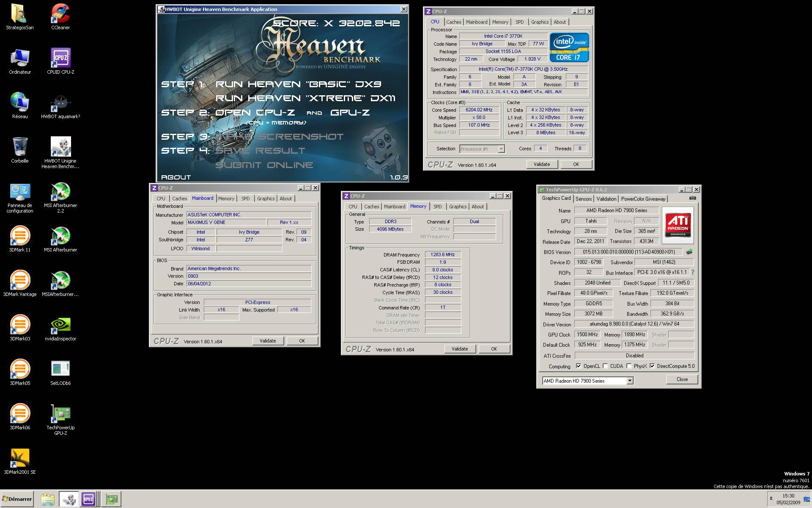Screen dimensions: 812x508
Task: Open SetLODb6 desktop icon
Action: click(x=60, y=373)
